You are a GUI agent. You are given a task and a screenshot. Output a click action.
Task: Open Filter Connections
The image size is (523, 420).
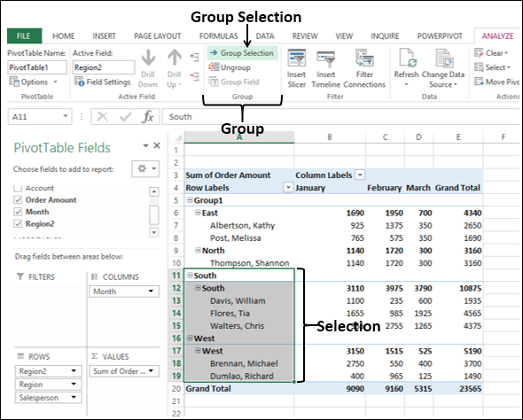[364, 58]
